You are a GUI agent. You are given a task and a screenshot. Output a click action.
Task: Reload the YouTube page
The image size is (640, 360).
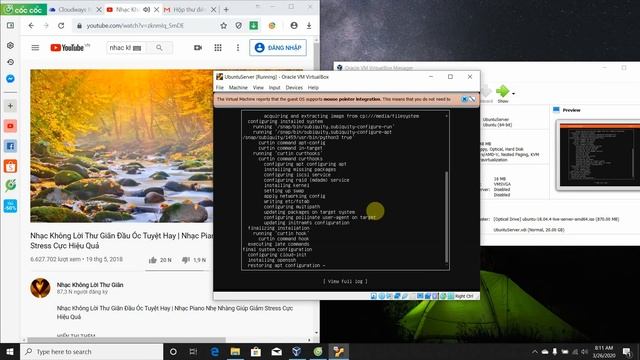coord(61,25)
